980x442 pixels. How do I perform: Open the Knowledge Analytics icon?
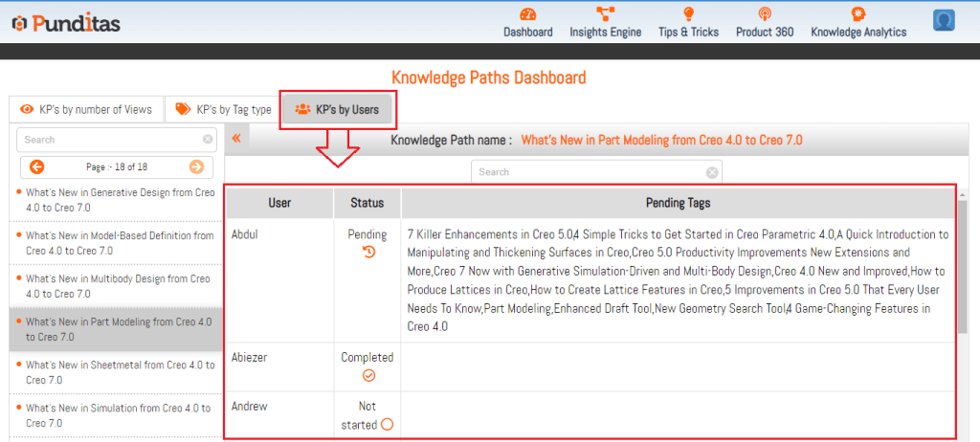tap(858, 14)
